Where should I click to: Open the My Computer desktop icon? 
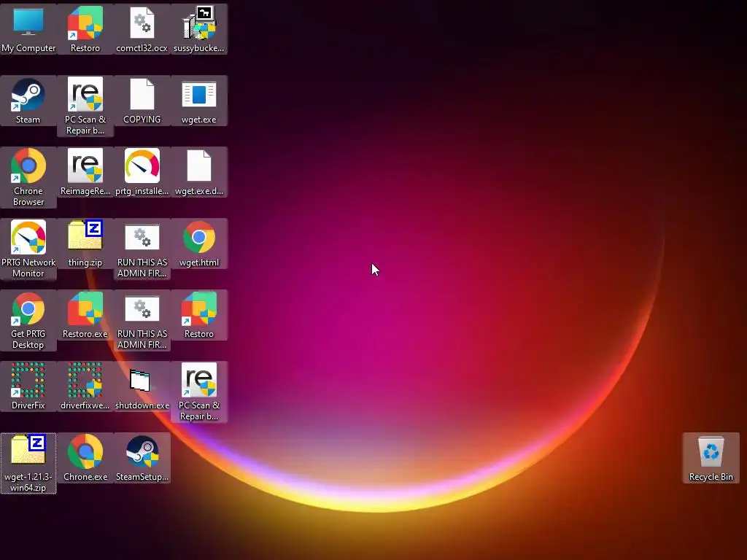coord(28,29)
